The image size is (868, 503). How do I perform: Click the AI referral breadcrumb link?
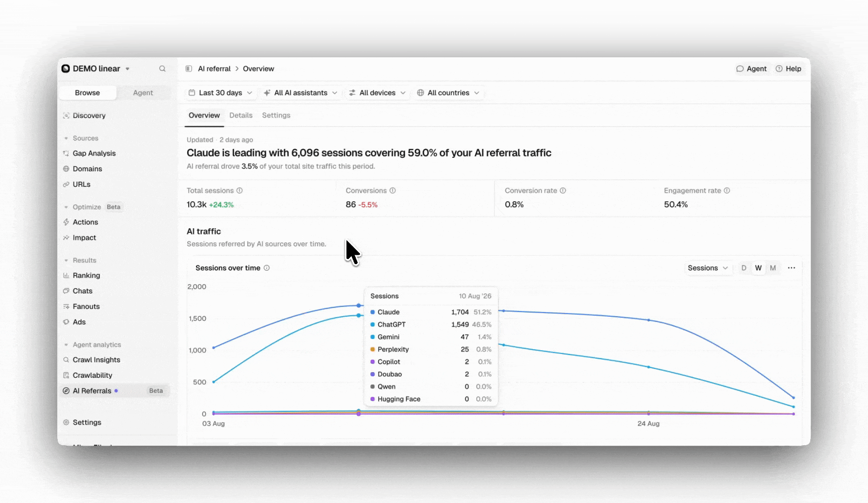pyautogui.click(x=214, y=68)
